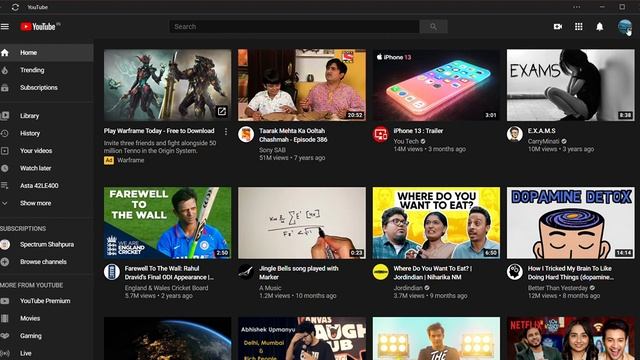Open the CarryMinati channel name
Image resolution: width=640 pixels, height=360 pixels.
pos(543,141)
